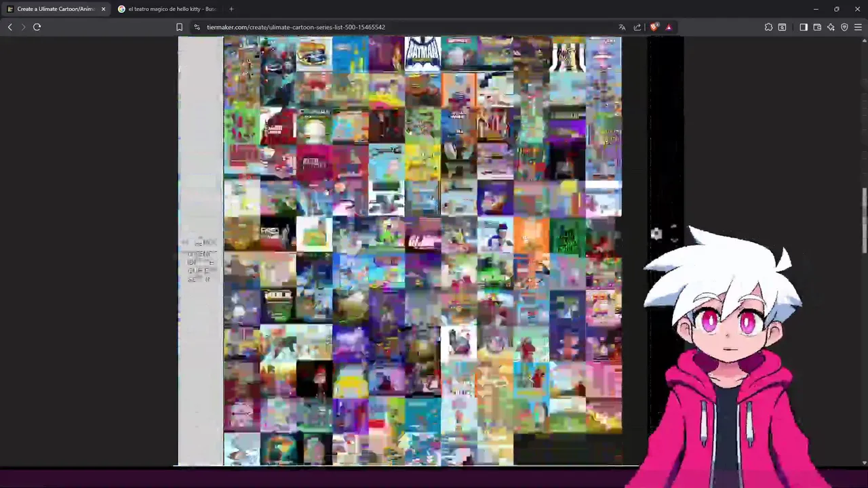Select the Batman logo thumbnail
868x488 pixels.
tap(422, 54)
